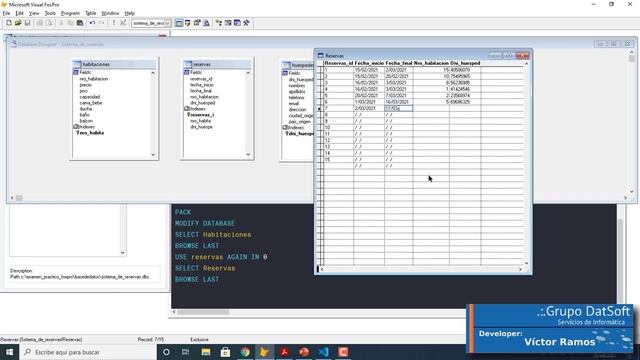Click the Undo toolbar icon

92,23
